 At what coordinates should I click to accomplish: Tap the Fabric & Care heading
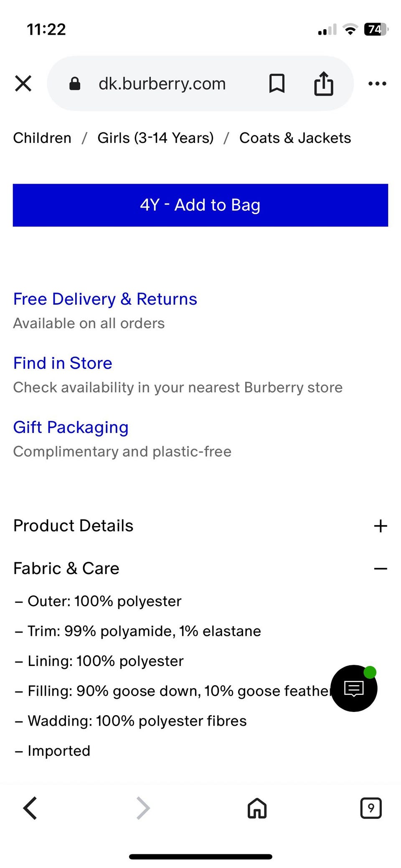click(66, 568)
